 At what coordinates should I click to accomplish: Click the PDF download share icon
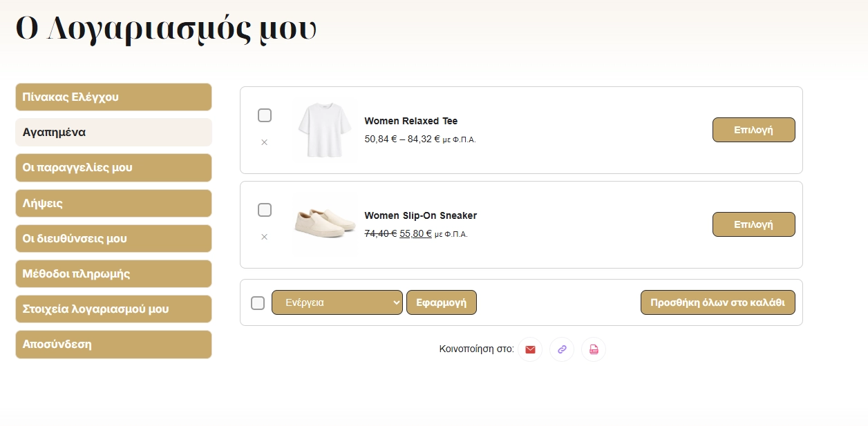pos(594,349)
